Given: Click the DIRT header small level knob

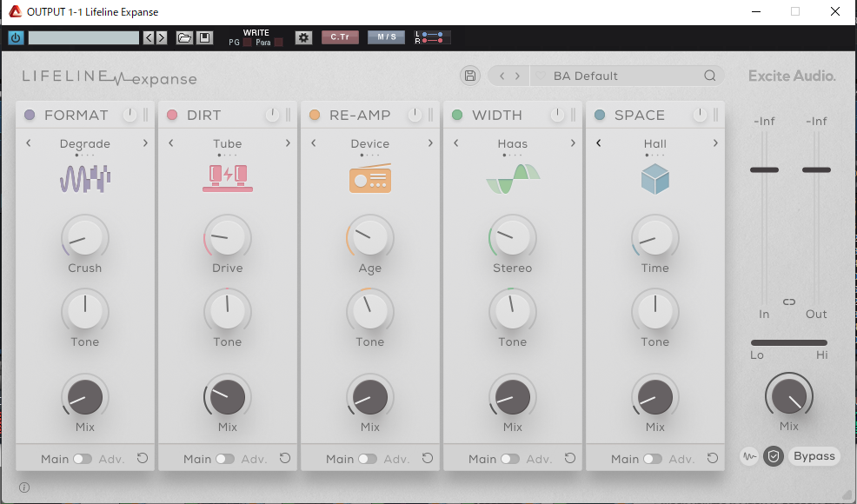Looking at the screenshot, I should (x=272, y=115).
